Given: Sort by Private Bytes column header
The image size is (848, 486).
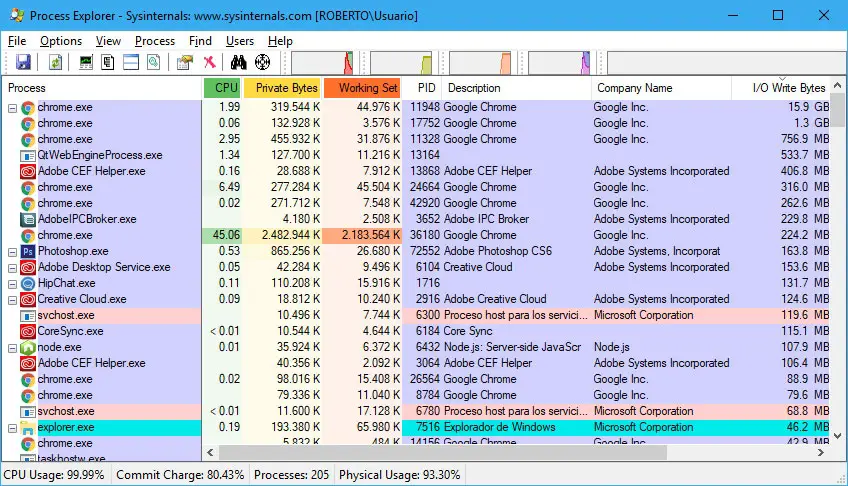Looking at the screenshot, I should [x=282, y=88].
